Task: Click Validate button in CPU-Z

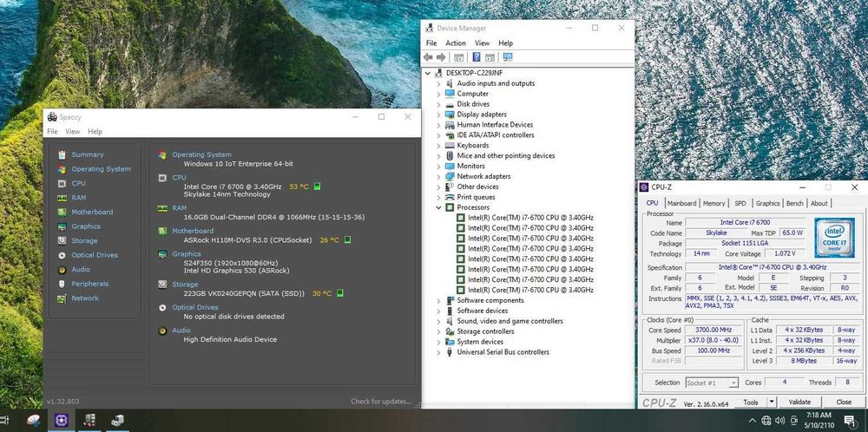Action: [x=799, y=403]
